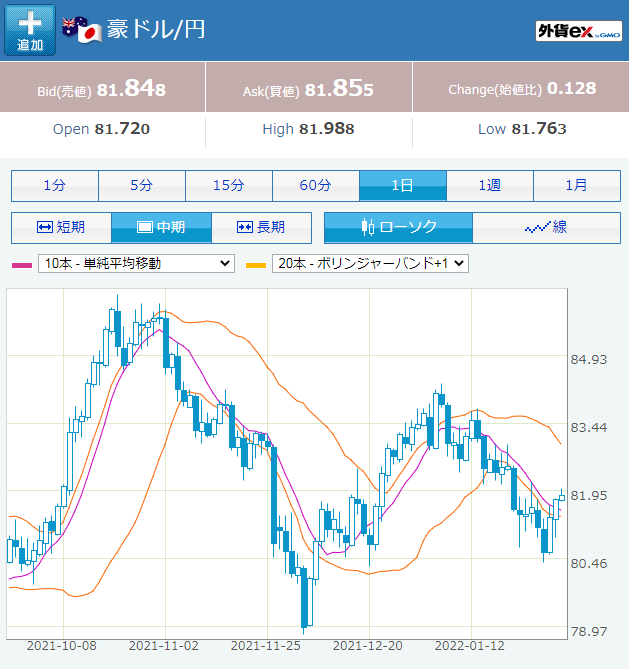Select the 5分 timeframe tab

coord(142,186)
